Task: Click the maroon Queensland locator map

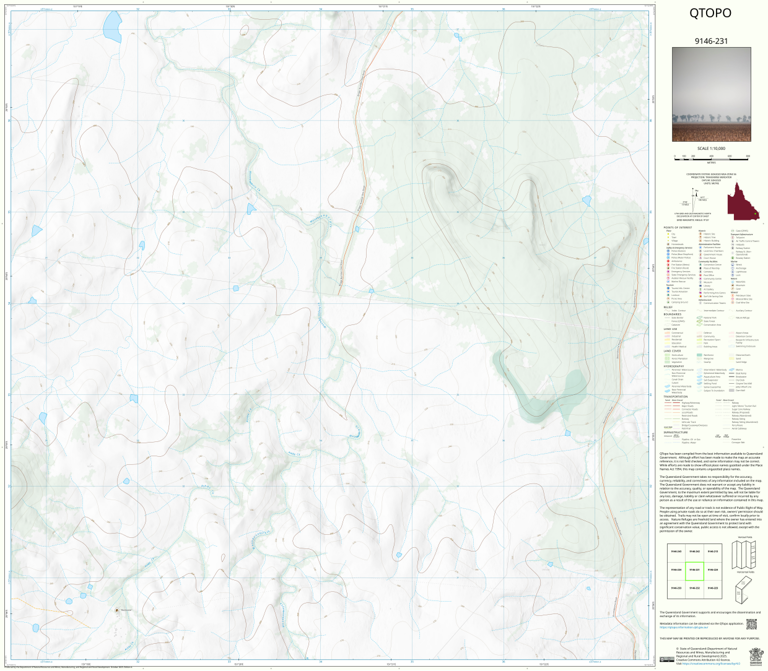Action: point(743,201)
